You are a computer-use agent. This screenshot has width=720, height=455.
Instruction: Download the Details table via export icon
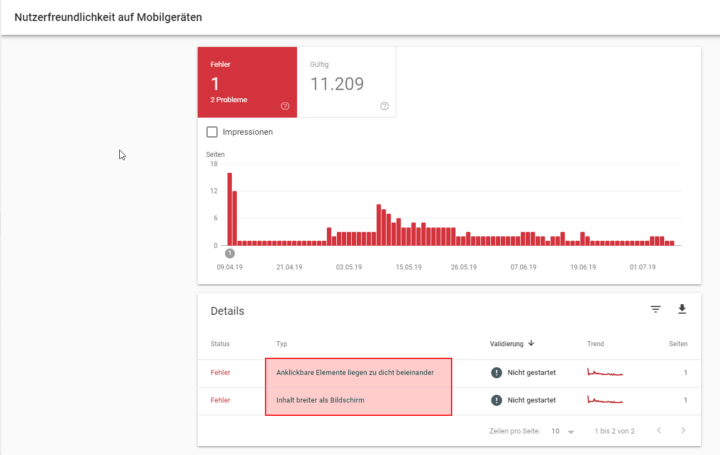pos(682,309)
